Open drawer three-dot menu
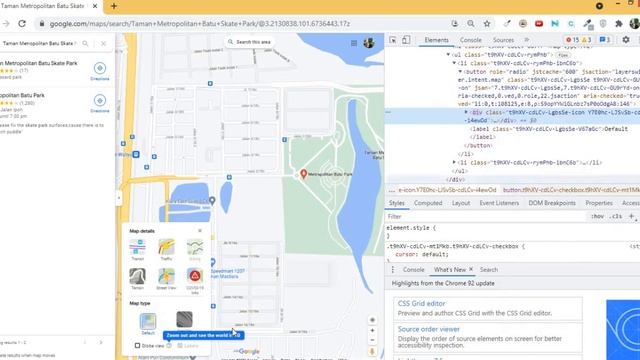Viewport: 640px width, 360px height. point(393,270)
